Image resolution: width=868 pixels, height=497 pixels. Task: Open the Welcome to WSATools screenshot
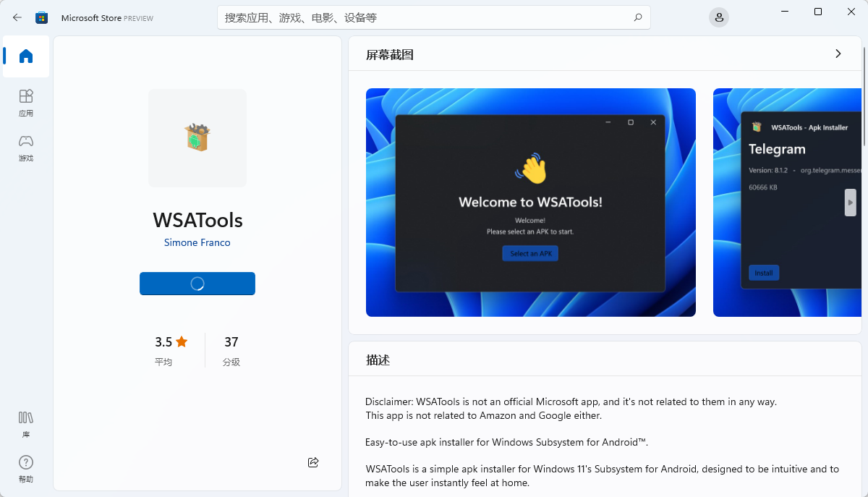(x=530, y=202)
